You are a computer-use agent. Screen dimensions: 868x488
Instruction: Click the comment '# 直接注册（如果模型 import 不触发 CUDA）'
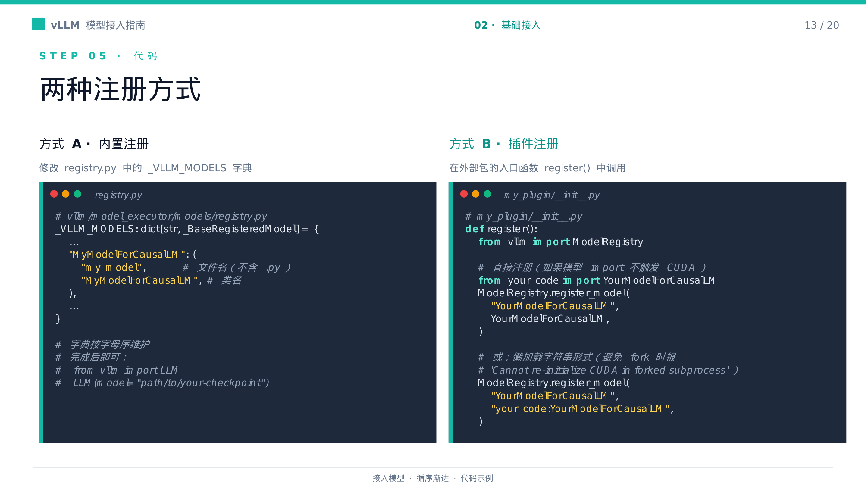click(x=592, y=268)
